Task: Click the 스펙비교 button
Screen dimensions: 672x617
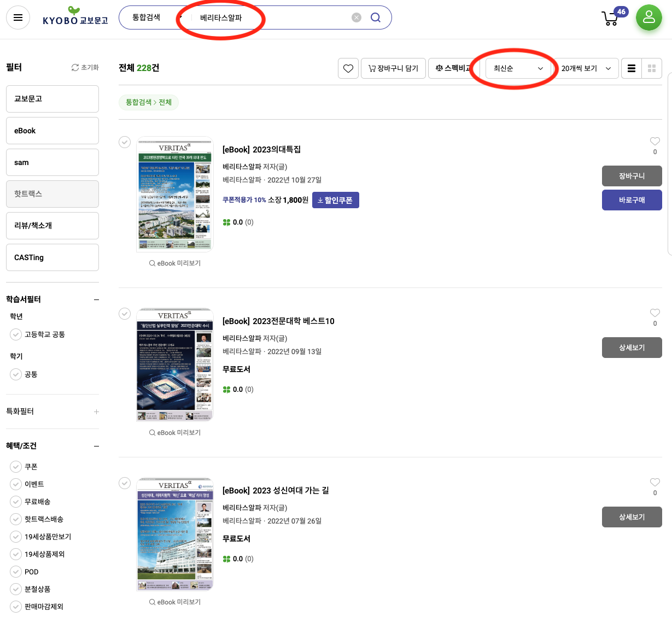Action: click(454, 68)
